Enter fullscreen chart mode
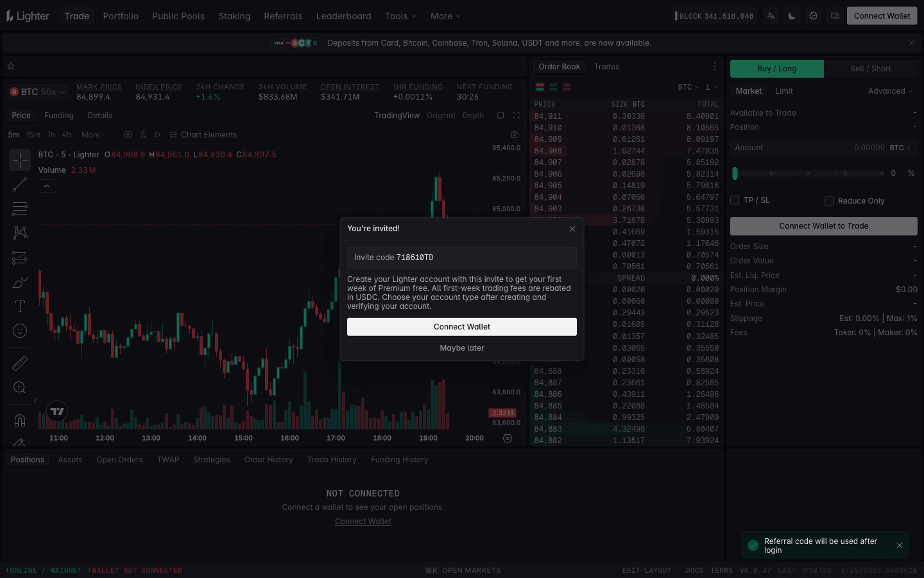This screenshot has width=924, height=578. pos(516,116)
